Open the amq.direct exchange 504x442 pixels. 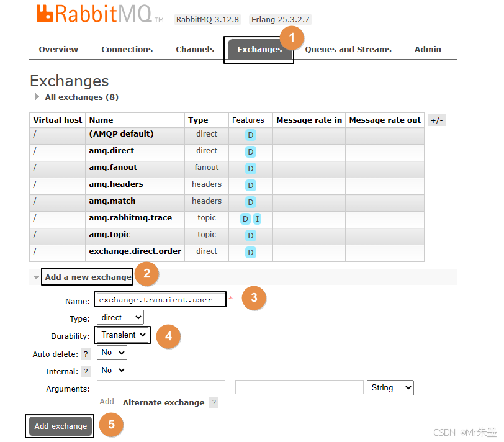click(x=112, y=150)
